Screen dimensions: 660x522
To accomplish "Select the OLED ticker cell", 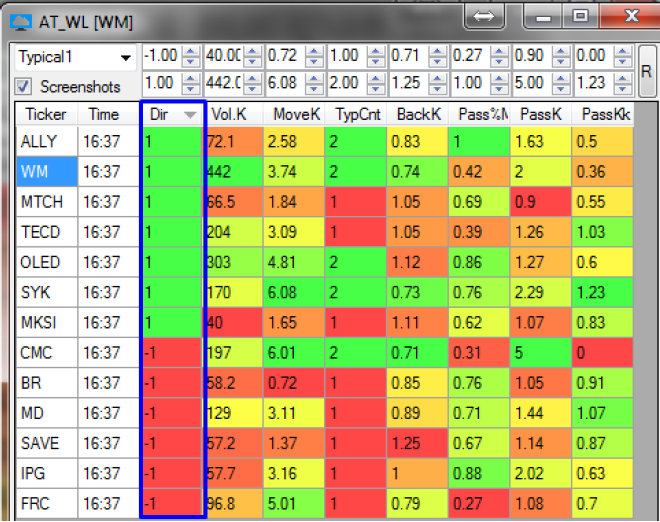I will [x=47, y=262].
